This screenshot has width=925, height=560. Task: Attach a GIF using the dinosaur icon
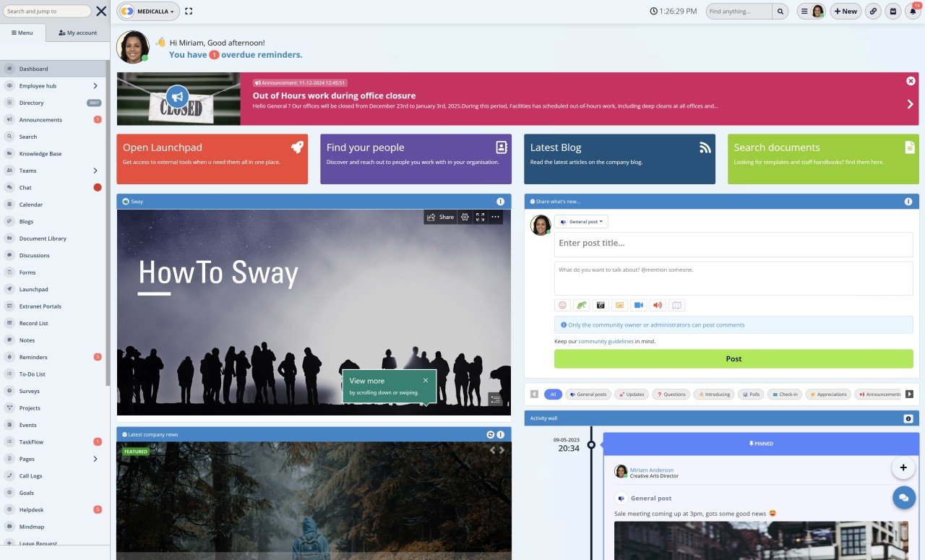coord(581,305)
